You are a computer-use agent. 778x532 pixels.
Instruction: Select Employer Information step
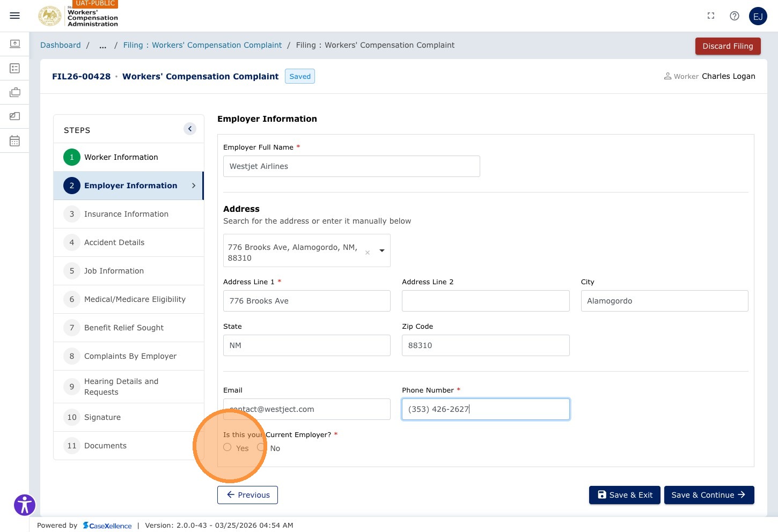(129, 186)
